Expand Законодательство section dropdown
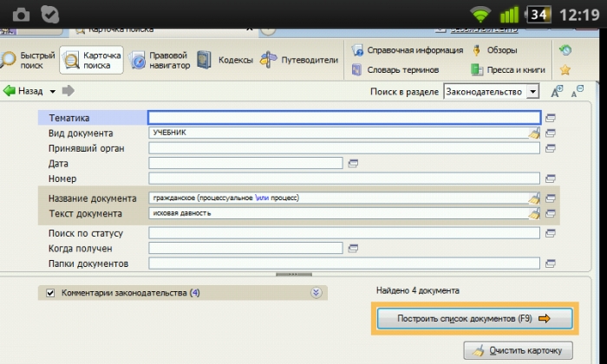 pyautogui.click(x=533, y=92)
